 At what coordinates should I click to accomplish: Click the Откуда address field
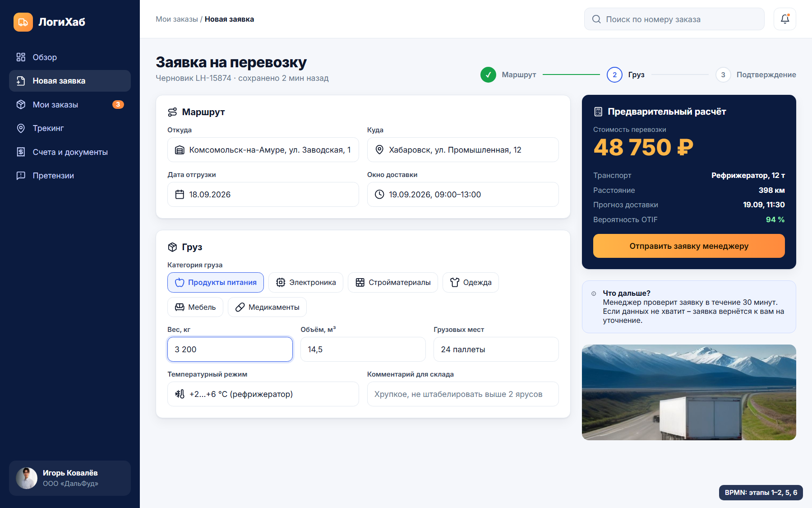coord(263,150)
